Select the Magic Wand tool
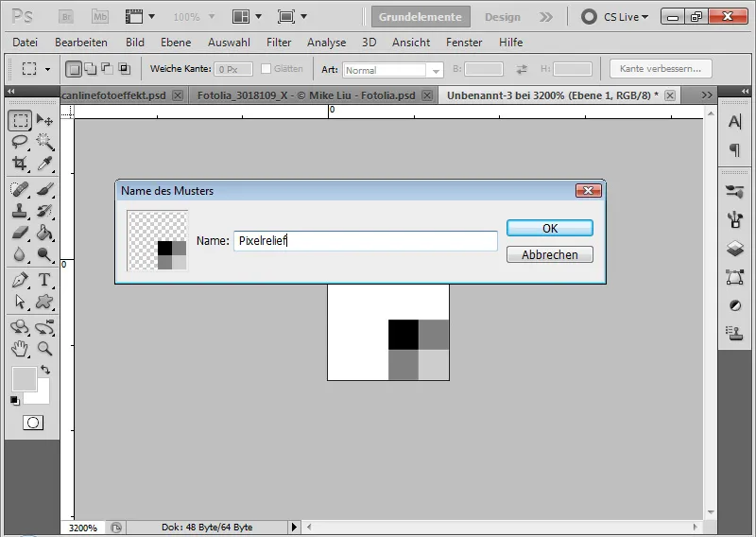The width and height of the screenshot is (756, 537). pos(44,142)
